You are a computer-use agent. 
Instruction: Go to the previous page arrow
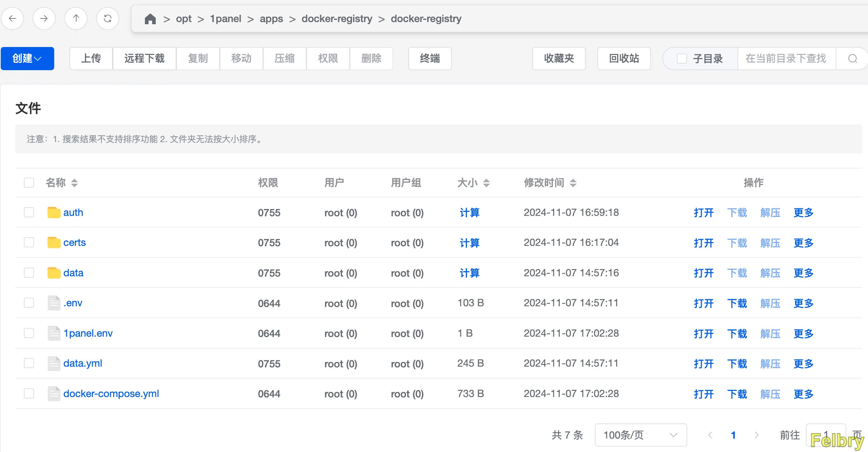[x=710, y=435]
